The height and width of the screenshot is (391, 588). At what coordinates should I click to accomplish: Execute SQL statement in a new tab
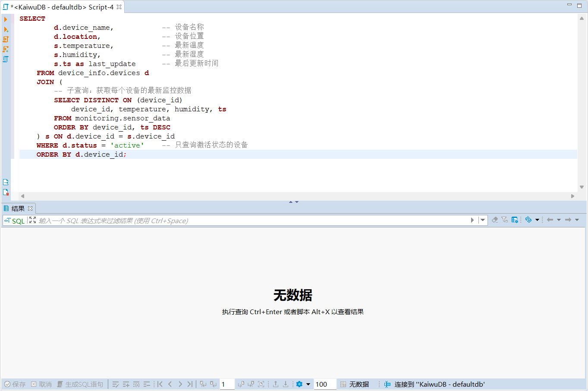tap(6, 29)
